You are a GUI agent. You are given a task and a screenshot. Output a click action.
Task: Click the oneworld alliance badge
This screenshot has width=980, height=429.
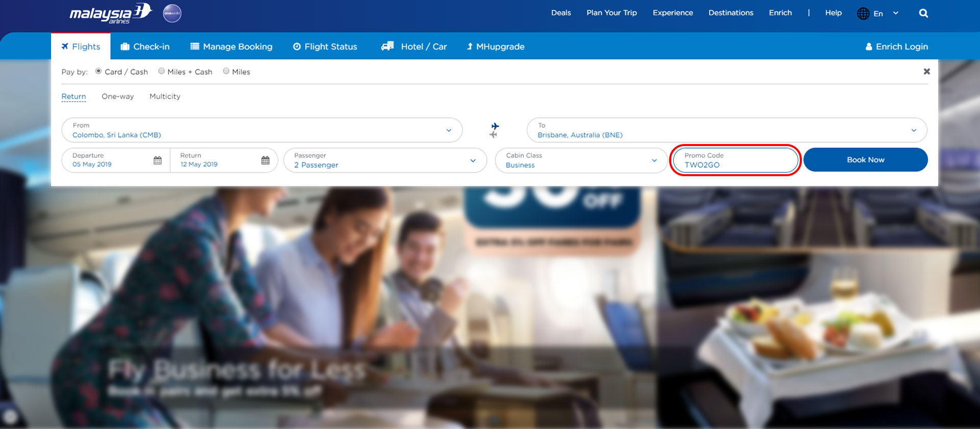(x=172, y=13)
